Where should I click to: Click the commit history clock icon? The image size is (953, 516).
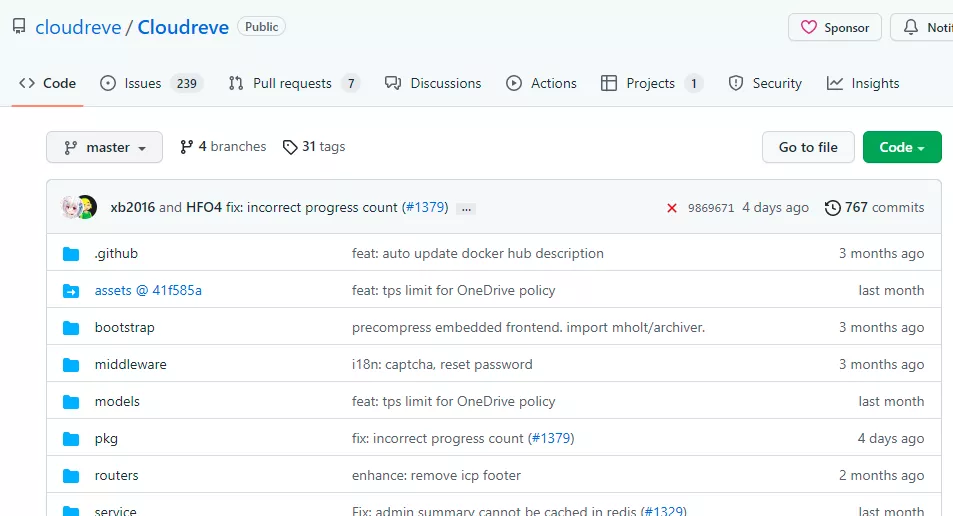[x=832, y=208]
